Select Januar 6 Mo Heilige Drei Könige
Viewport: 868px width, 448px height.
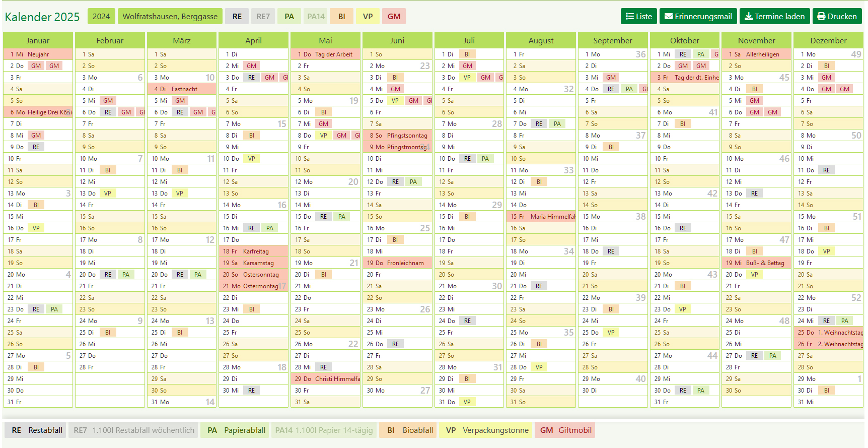(x=38, y=112)
